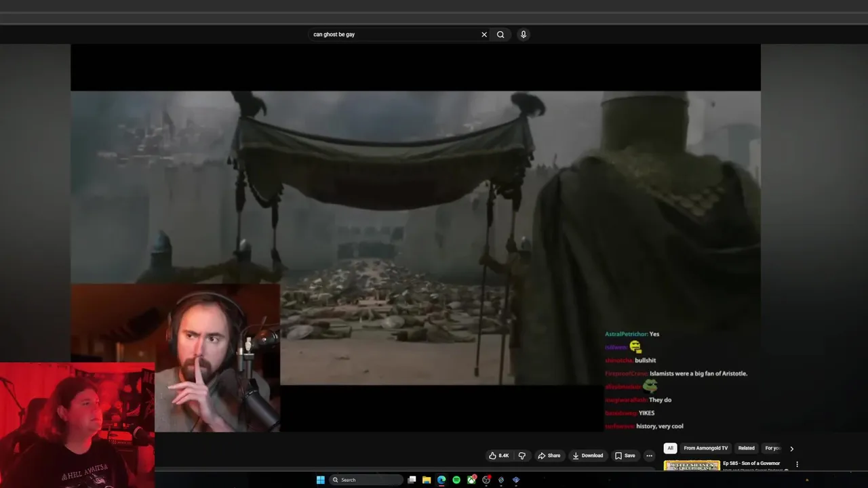Open Task View on taskbar
868x488 pixels.
412,480
